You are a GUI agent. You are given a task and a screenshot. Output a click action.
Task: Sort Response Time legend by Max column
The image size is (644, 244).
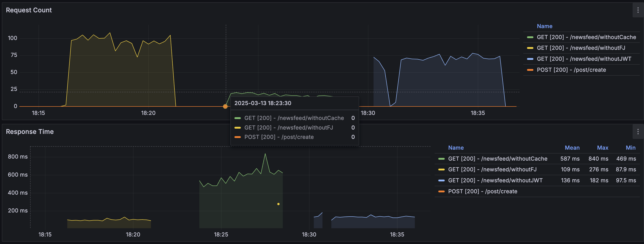tap(602, 148)
